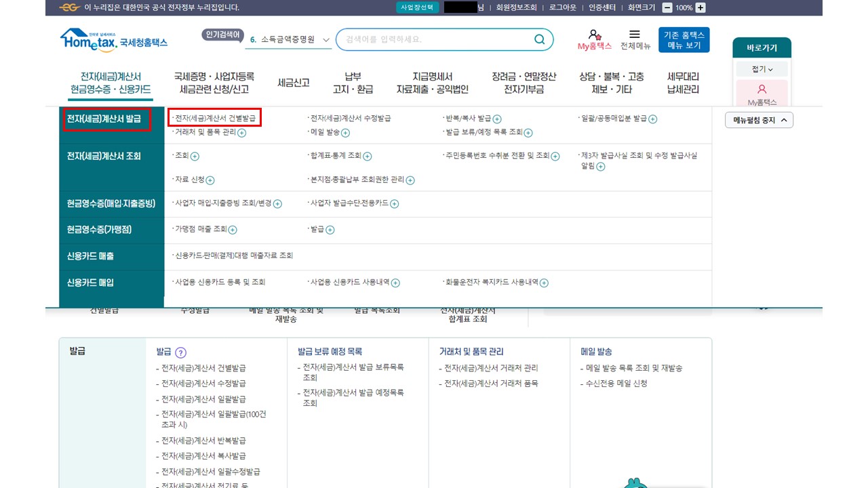Open 납부 고지·환급 menu
Image resolution: width=868 pixels, height=488 pixels.
click(x=353, y=83)
